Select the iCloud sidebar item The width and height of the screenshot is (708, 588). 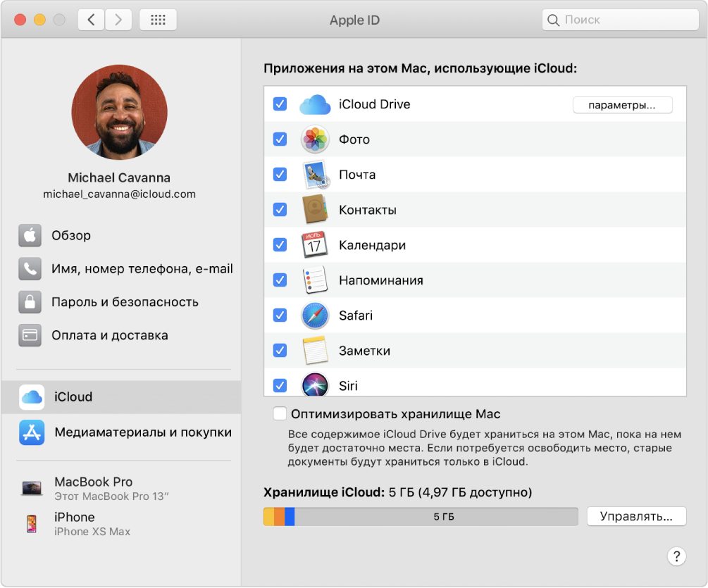[121, 397]
